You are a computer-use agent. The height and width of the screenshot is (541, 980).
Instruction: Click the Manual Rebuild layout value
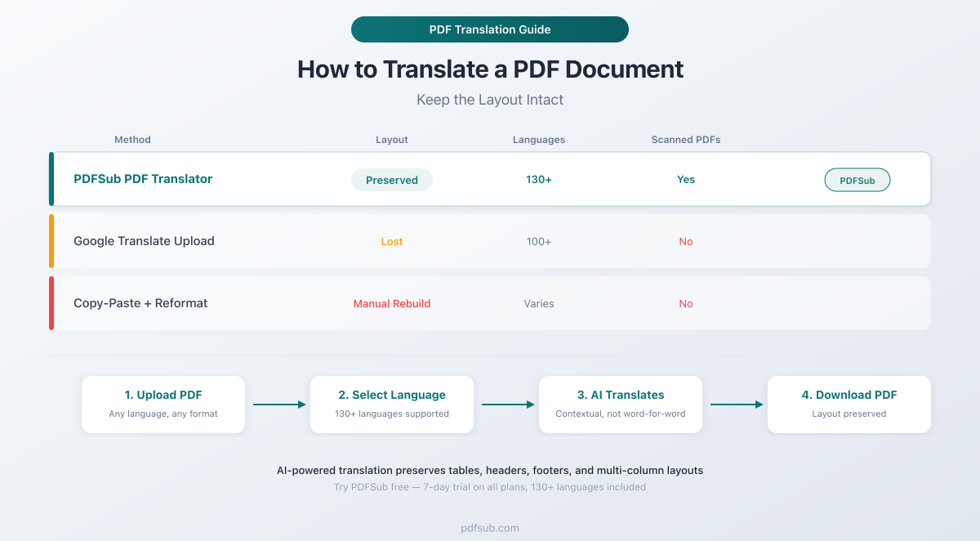pos(392,304)
